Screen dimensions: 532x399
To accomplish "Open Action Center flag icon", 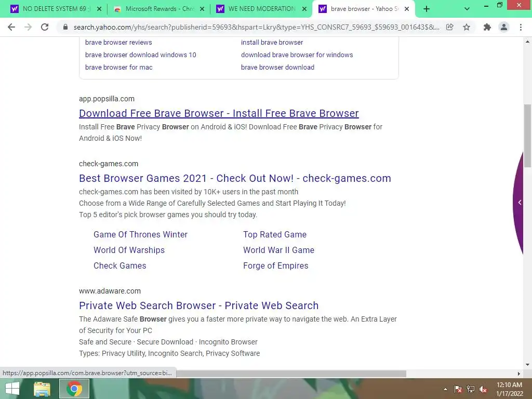I will tap(458, 389).
